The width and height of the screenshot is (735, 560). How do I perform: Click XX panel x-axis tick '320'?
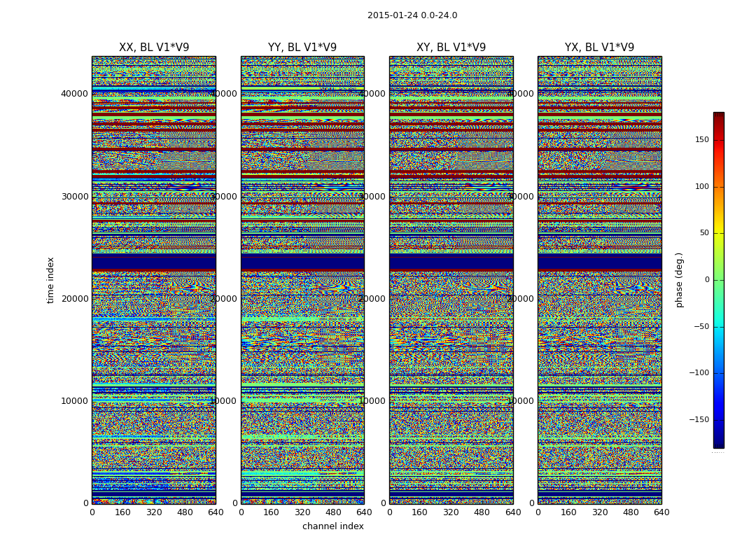(x=154, y=512)
